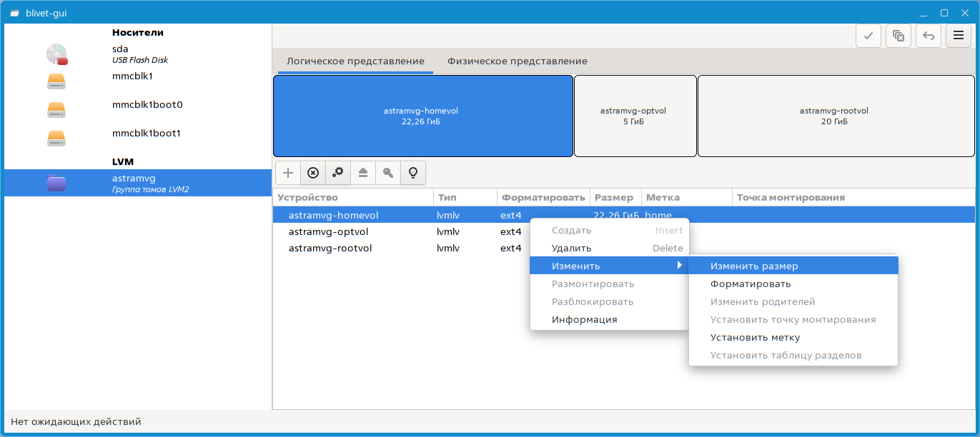Switch to Физическое представление tab
980x437 pixels.
tap(517, 61)
